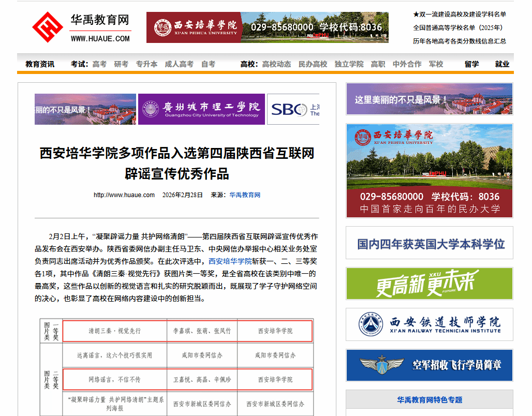Click the 留学 navigation item
This screenshot has height=416, width=532.
point(471,64)
